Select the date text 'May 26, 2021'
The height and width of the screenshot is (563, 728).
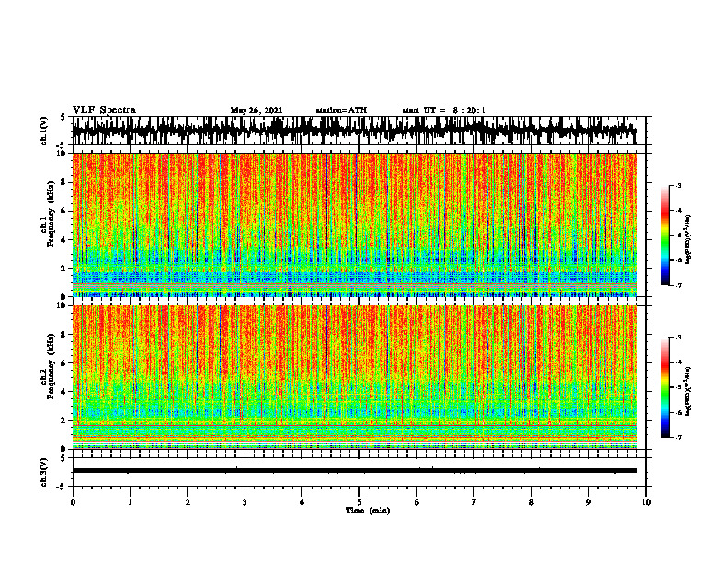[256, 110]
